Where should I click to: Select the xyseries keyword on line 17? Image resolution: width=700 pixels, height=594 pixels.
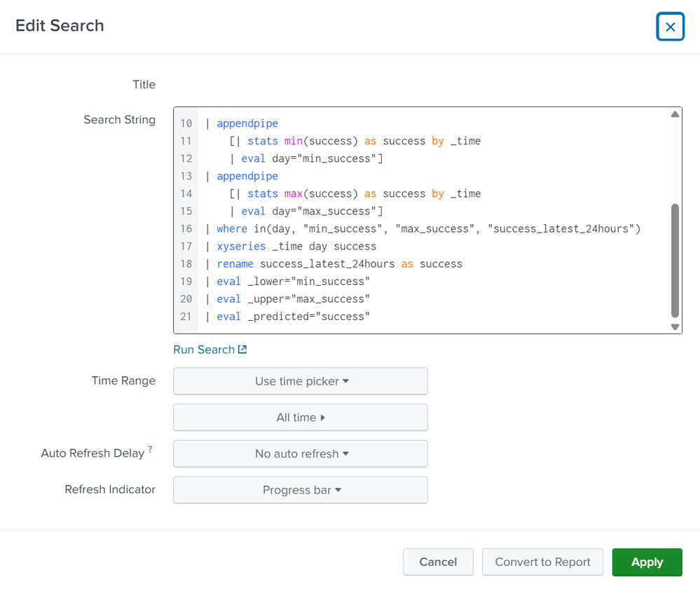[241, 246]
